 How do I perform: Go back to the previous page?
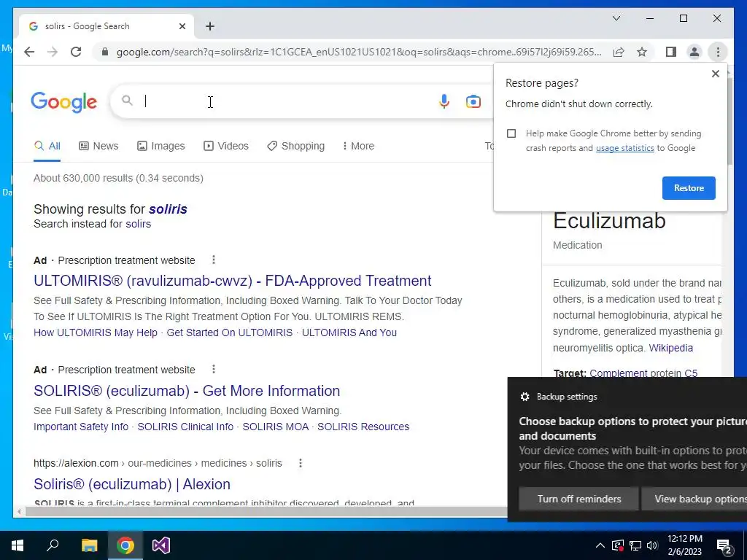click(29, 52)
